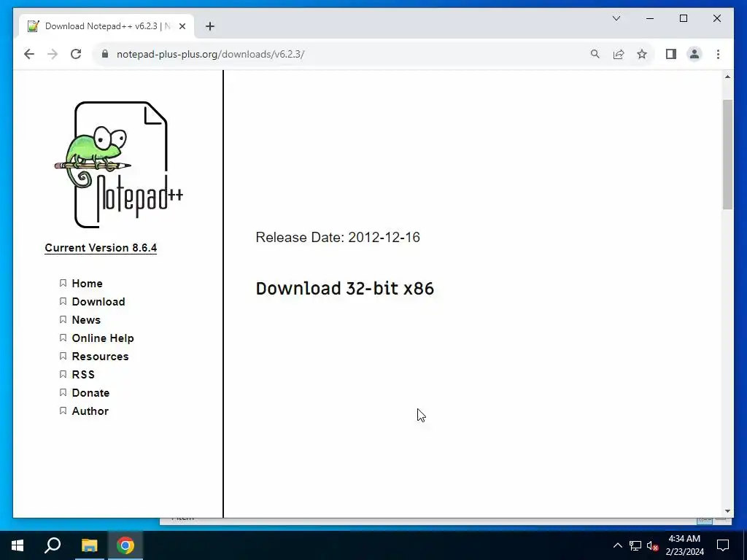
Task: Minimize the Chrome window
Action: point(650,18)
